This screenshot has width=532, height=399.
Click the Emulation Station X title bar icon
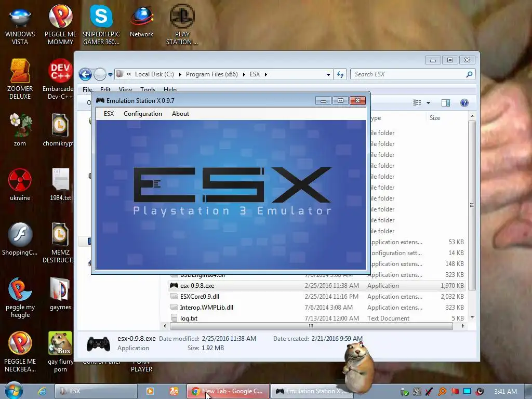click(x=100, y=100)
